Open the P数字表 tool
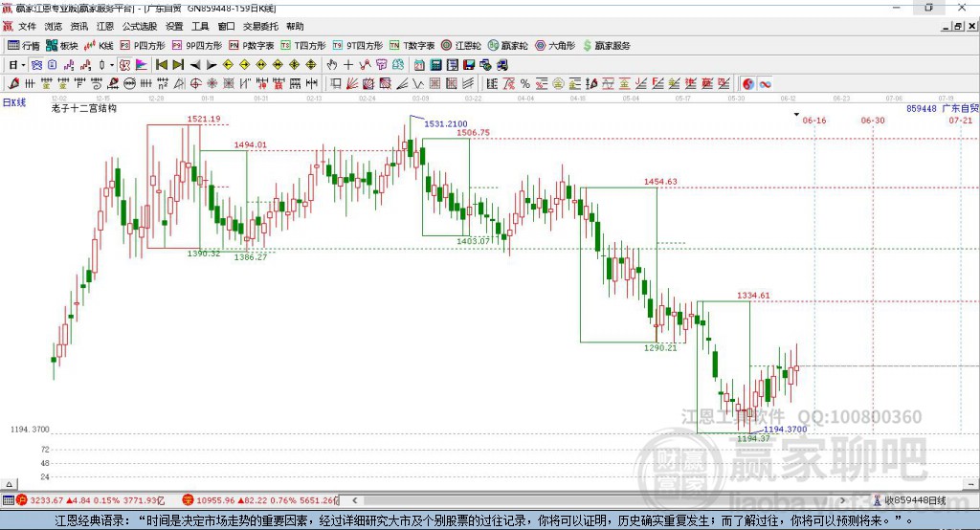 [x=252, y=46]
